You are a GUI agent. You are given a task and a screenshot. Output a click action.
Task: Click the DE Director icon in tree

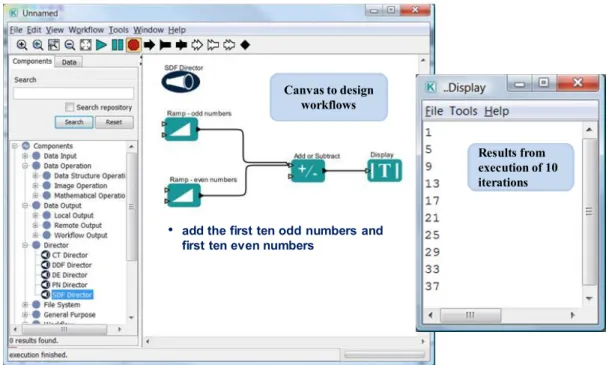point(45,275)
